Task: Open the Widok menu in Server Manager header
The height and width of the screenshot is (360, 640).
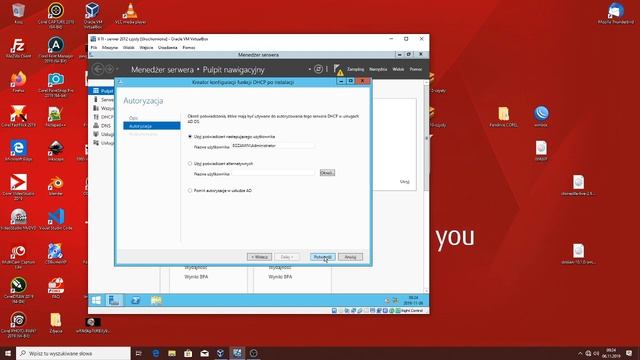Action: coord(398,69)
